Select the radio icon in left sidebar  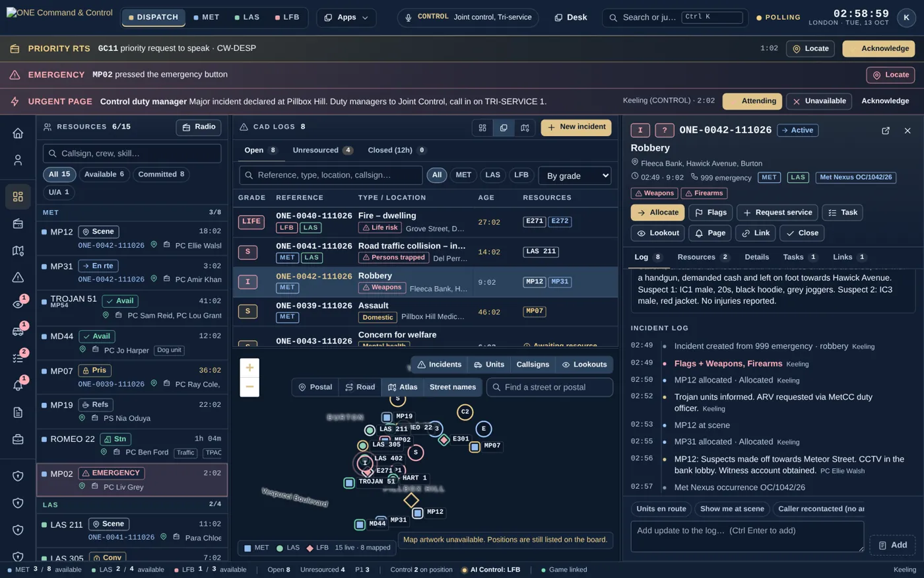(x=18, y=224)
